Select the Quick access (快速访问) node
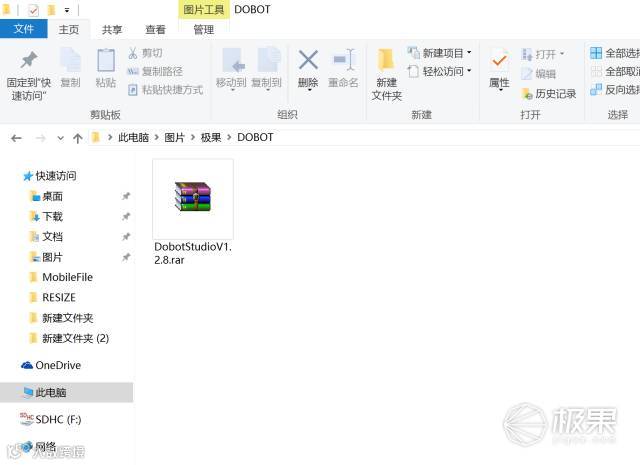This screenshot has height=465, width=640. pyautogui.click(x=56, y=176)
